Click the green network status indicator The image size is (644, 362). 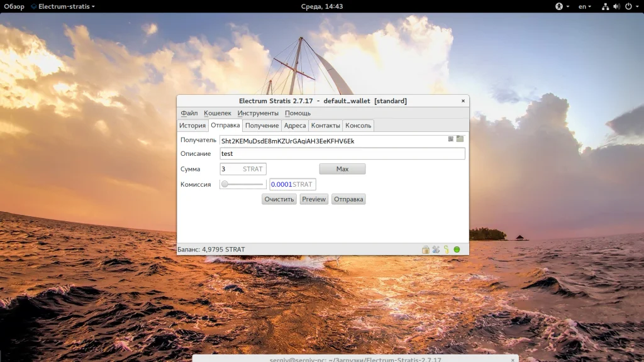click(457, 250)
